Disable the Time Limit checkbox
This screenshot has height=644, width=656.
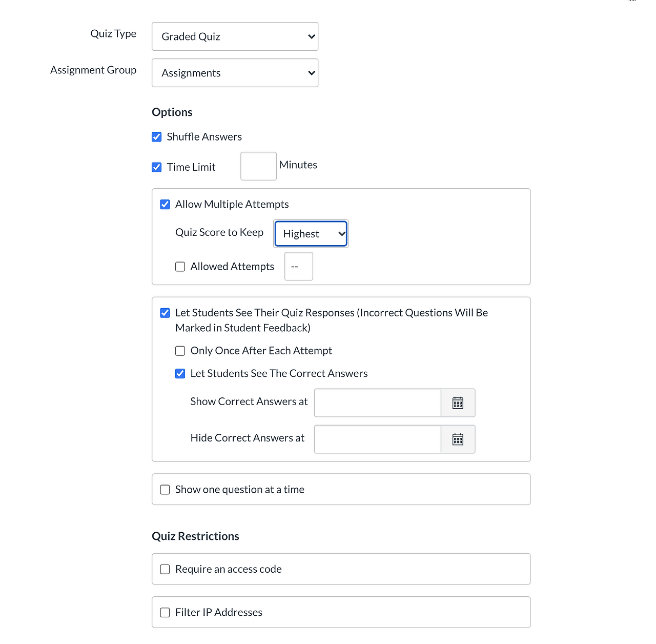(x=157, y=167)
